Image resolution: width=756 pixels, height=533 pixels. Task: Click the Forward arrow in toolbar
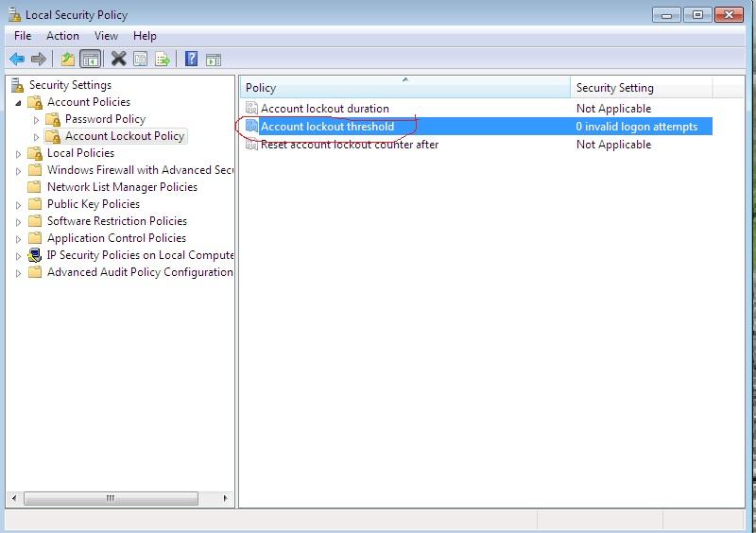(x=38, y=60)
